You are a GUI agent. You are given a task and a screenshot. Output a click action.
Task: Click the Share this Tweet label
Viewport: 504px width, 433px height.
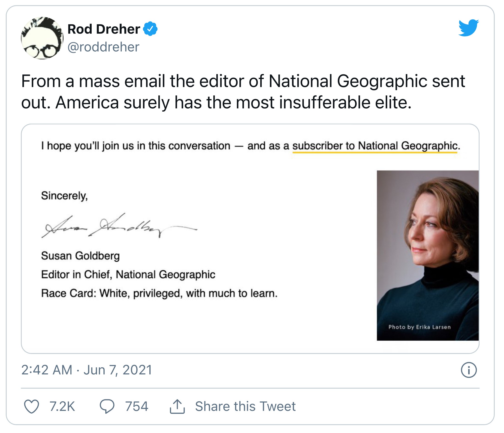245,406
